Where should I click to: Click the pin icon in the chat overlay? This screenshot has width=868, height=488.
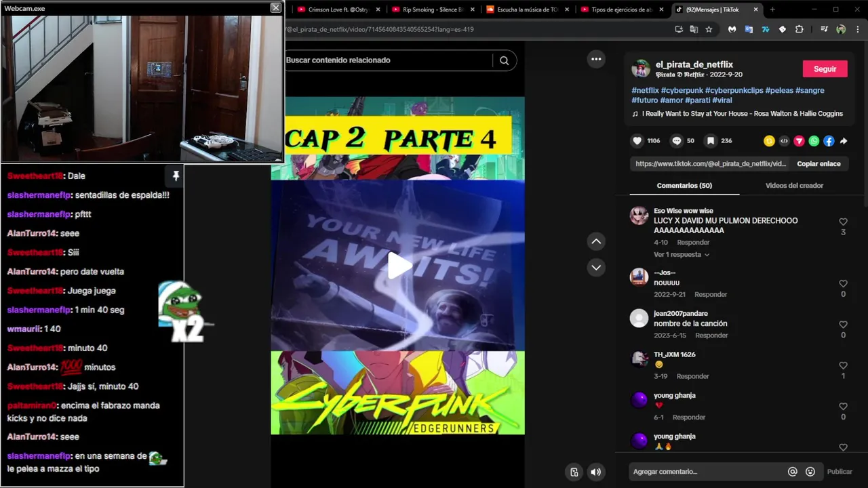coord(176,176)
